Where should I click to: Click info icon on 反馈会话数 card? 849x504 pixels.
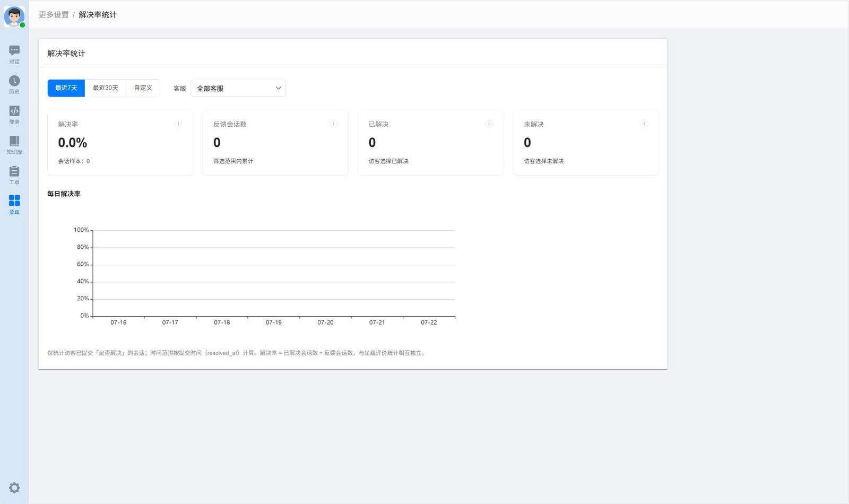click(x=334, y=124)
